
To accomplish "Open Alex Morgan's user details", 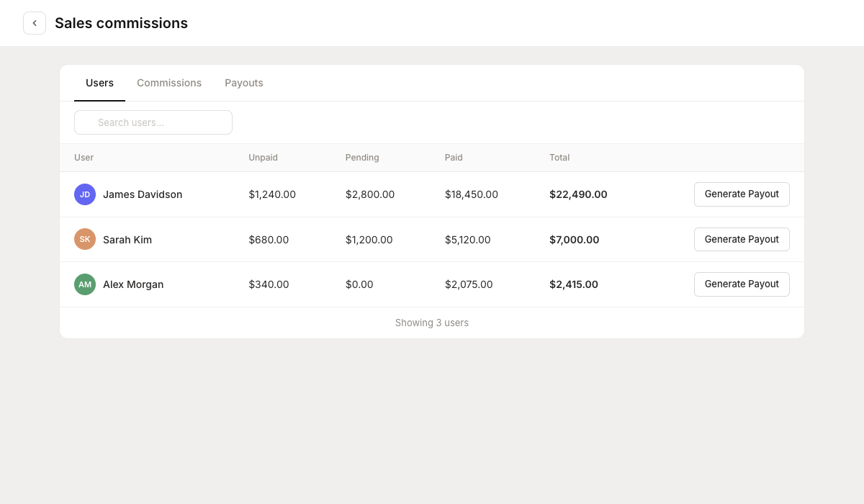I will click(133, 284).
